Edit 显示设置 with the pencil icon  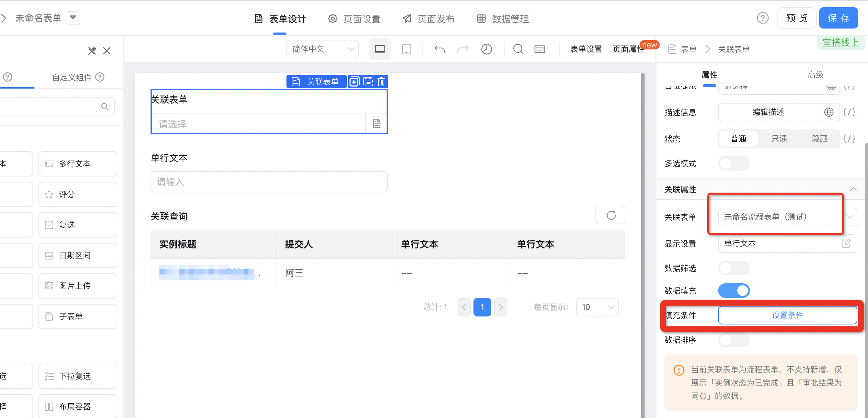(x=846, y=244)
